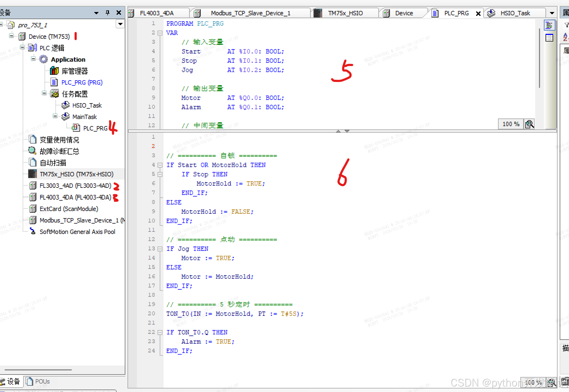Click the zoom magnifier icon in declaration pane
The width and height of the screenshot is (569, 392).
click(x=529, y=124)
